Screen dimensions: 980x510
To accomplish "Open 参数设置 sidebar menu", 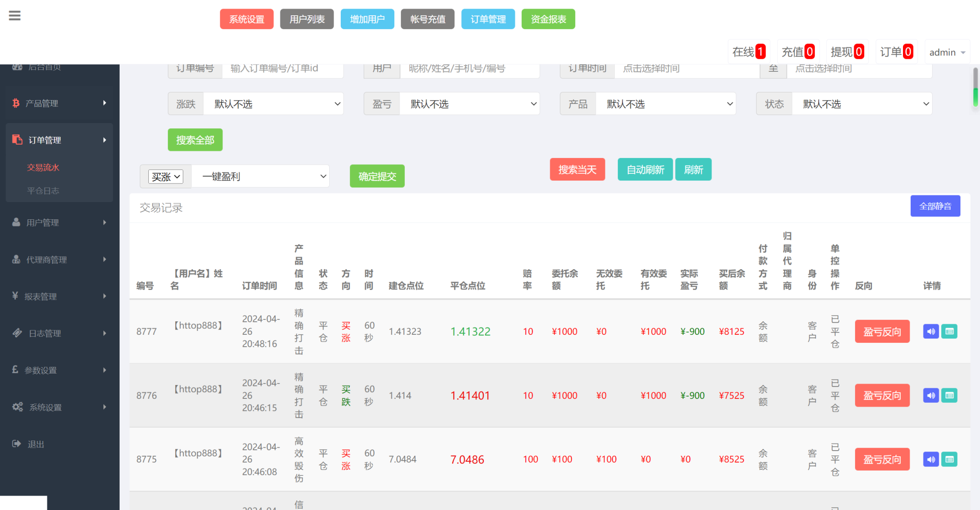I will (x=59, y=370).
